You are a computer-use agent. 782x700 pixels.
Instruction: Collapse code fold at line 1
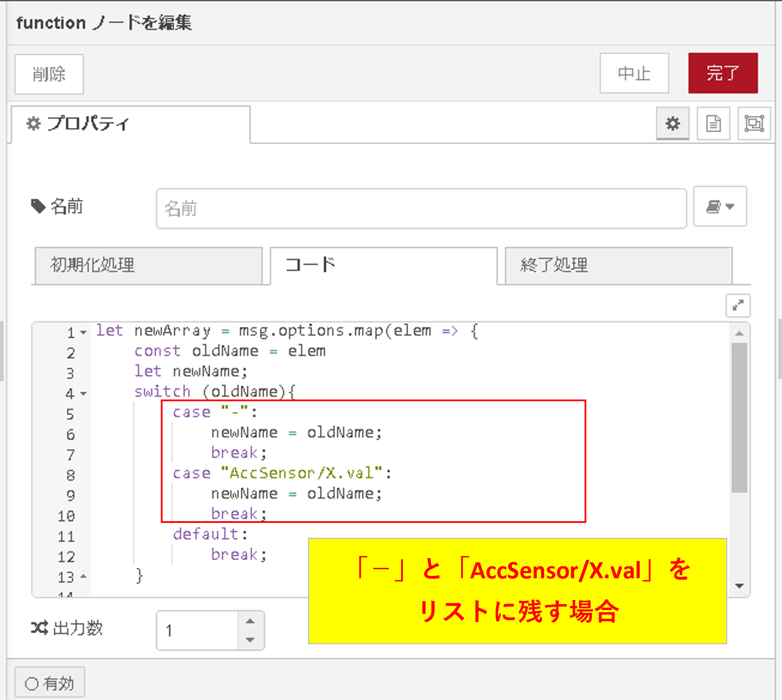[83, 332]
